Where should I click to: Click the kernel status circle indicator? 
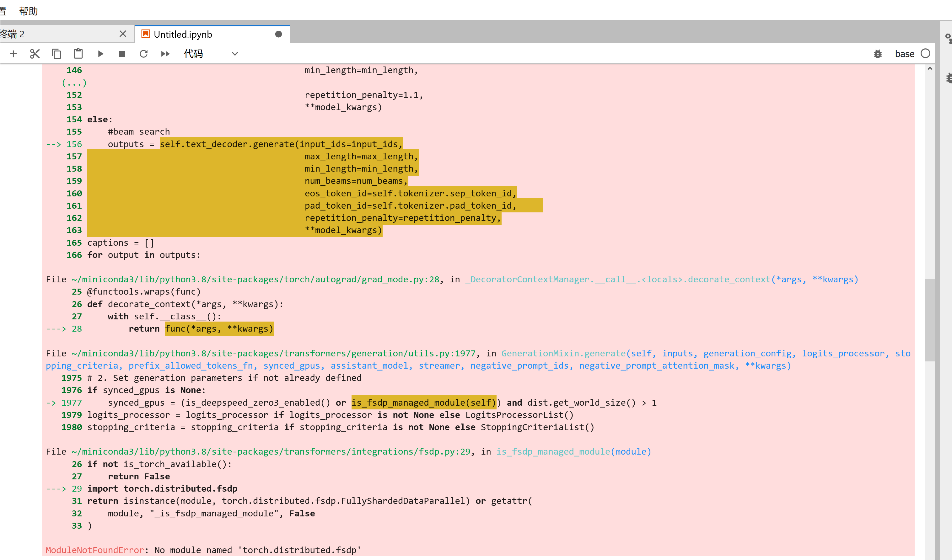(925, 54)
